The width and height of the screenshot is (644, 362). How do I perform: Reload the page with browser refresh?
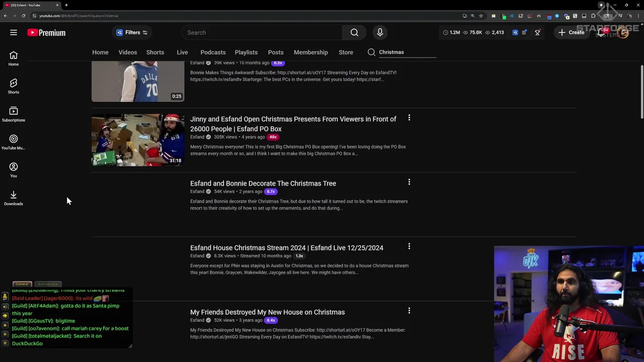click(23, 16)
